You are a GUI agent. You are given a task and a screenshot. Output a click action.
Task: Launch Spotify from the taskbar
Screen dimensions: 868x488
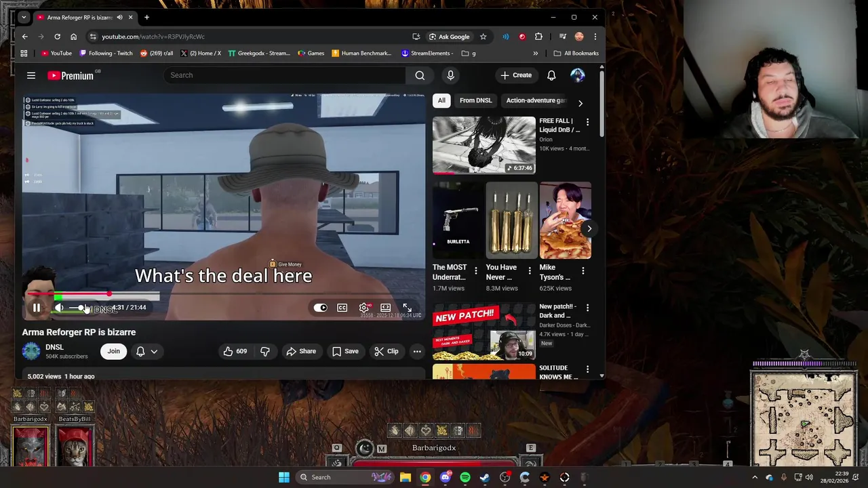pos(465,477)
